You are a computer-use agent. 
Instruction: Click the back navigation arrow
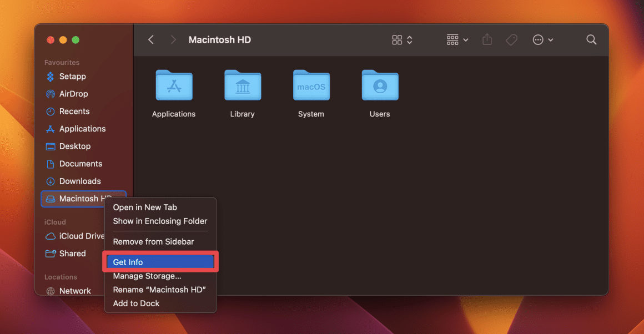[150, 39]
